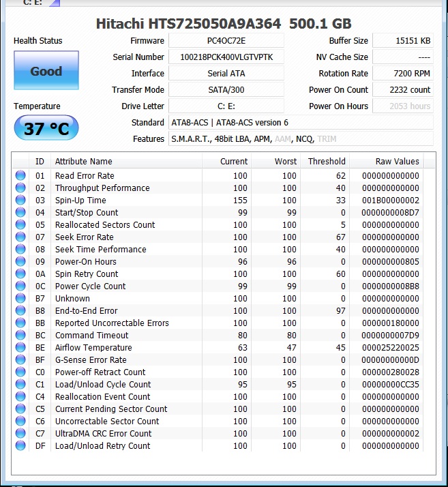Select the Spin-Up Time attribute name
This screenshot has width=448, height=487.
80,201
